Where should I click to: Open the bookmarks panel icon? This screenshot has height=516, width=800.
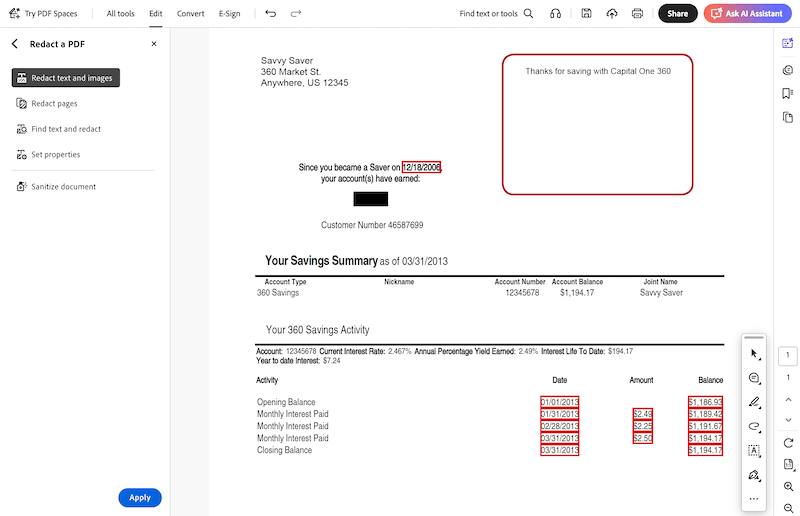point(788,93)
